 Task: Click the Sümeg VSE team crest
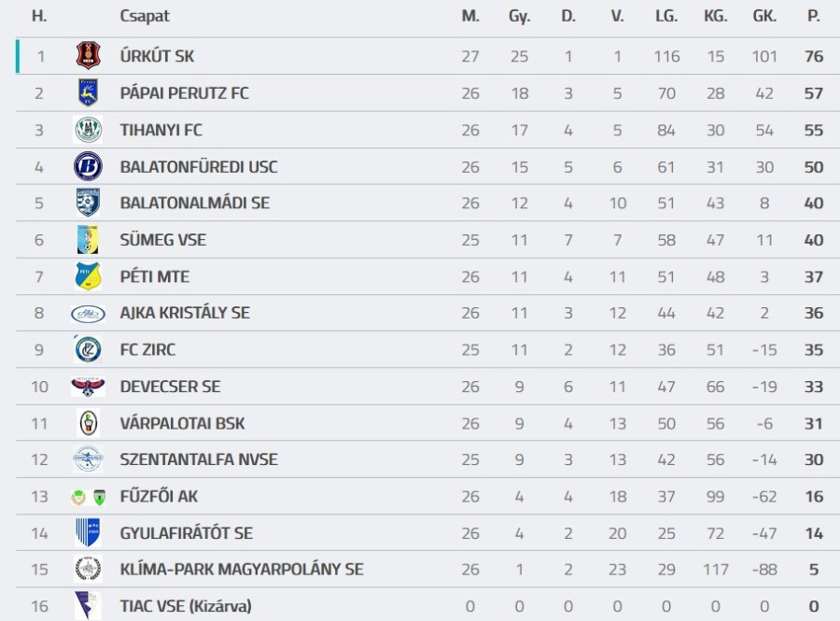[88, 240]
